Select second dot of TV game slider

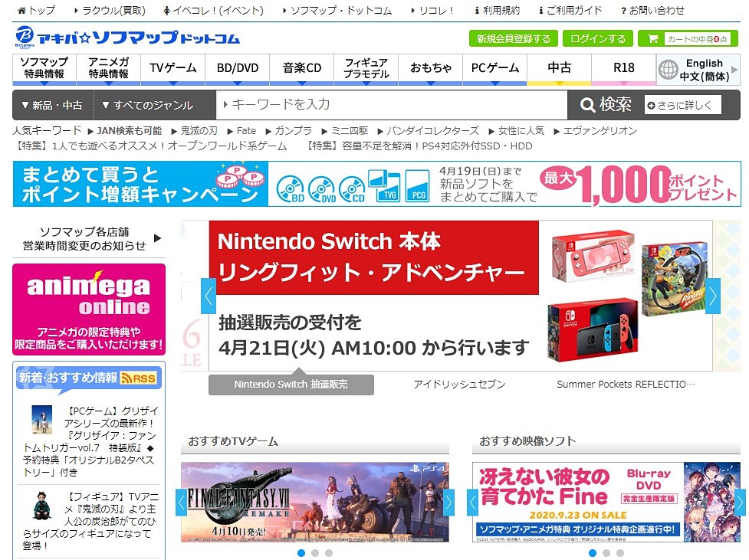[315, 553]
